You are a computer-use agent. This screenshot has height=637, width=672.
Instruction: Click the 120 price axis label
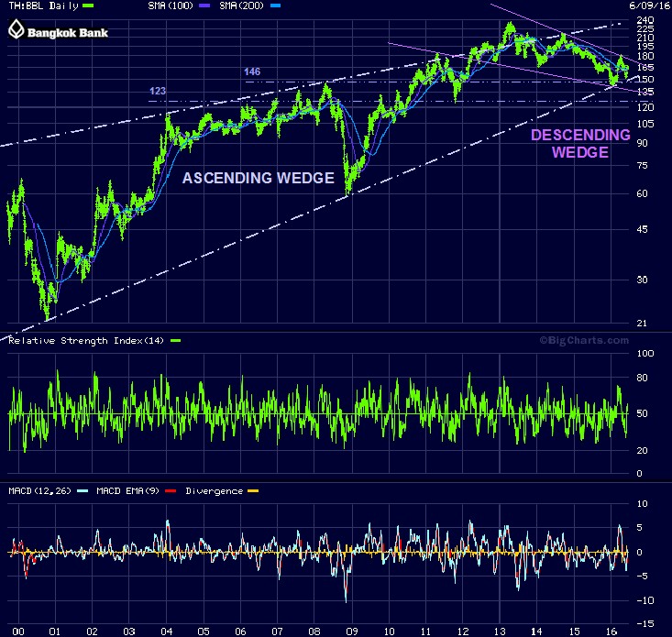tap(645, 107)
